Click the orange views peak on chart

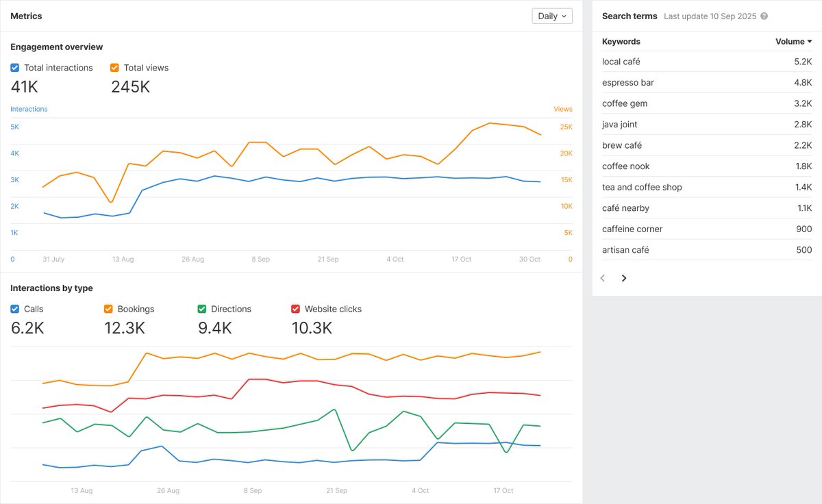(490, 123)
